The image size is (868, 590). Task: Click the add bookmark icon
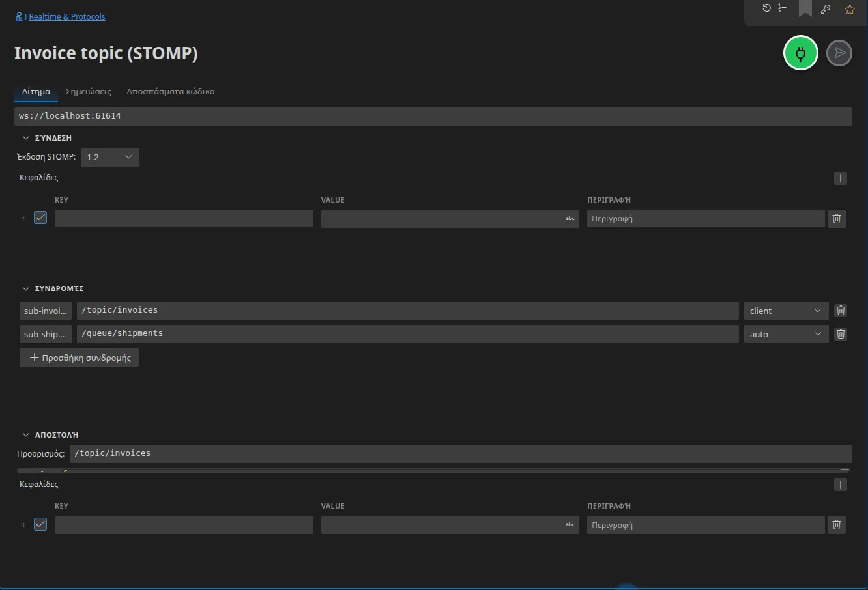[x=805, y=8]
